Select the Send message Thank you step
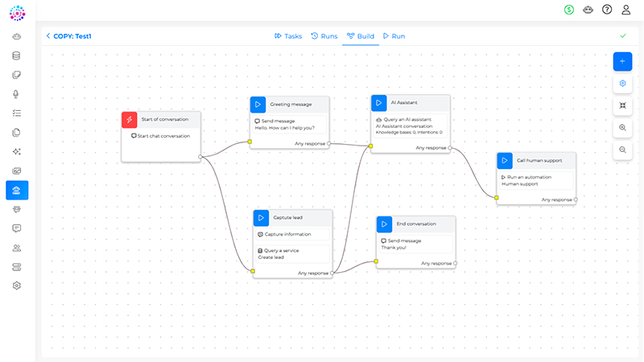This screenshot has width=644, height=362. click(x=415, y=245)
